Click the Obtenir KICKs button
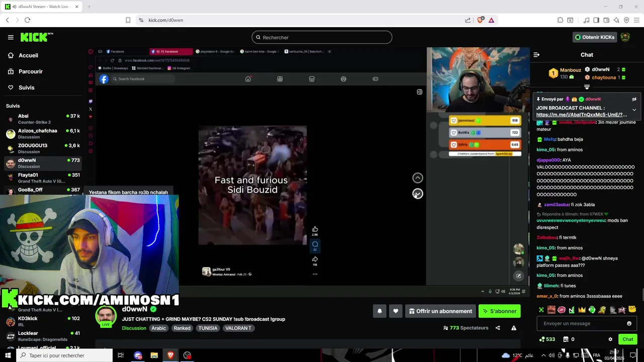 (x=594, y=37)
